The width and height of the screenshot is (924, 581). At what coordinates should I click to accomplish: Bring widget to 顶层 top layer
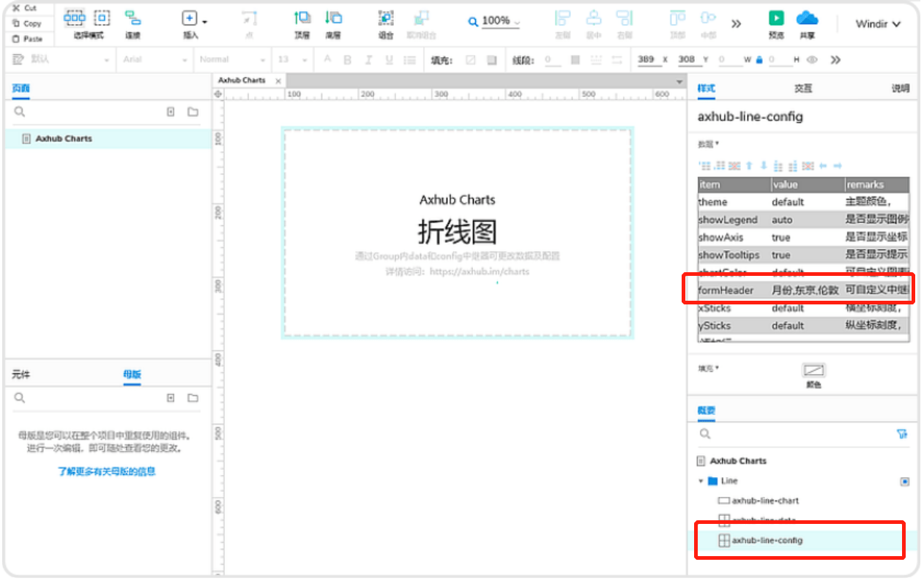301,19
